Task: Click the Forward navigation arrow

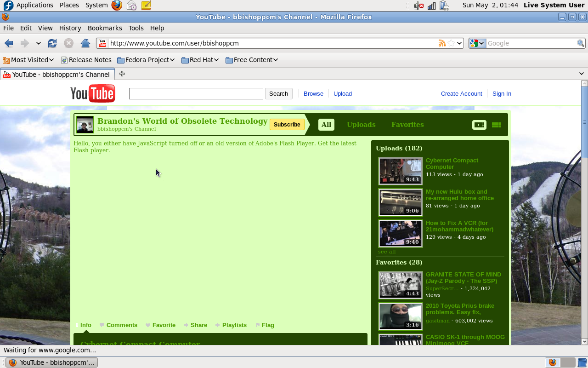Action: coord(24,43)
